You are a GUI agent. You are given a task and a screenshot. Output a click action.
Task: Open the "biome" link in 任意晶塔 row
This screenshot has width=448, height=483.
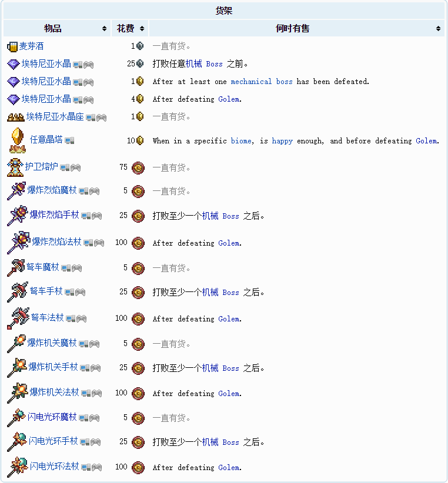pos(241,141)
